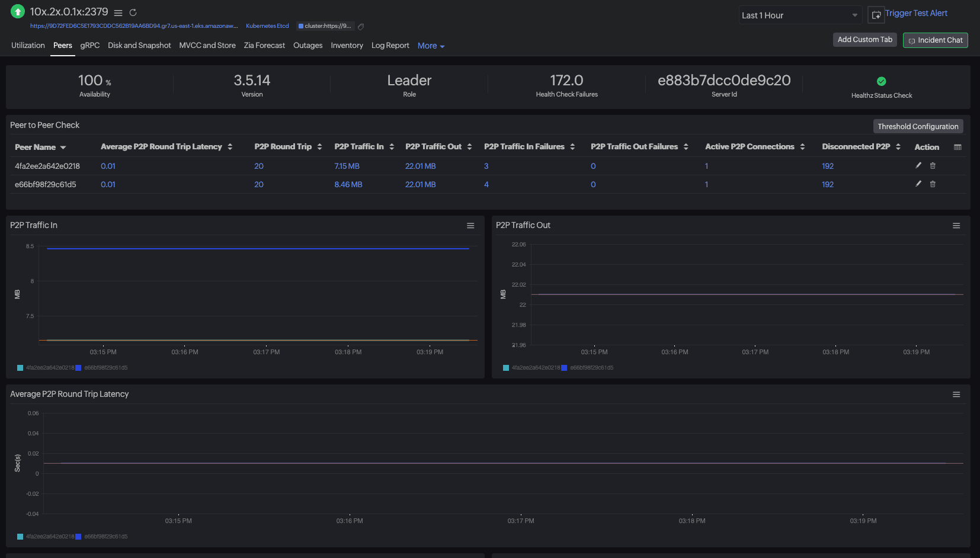Click the Healthz Status Check green indicator

click(x=882, y=81)
